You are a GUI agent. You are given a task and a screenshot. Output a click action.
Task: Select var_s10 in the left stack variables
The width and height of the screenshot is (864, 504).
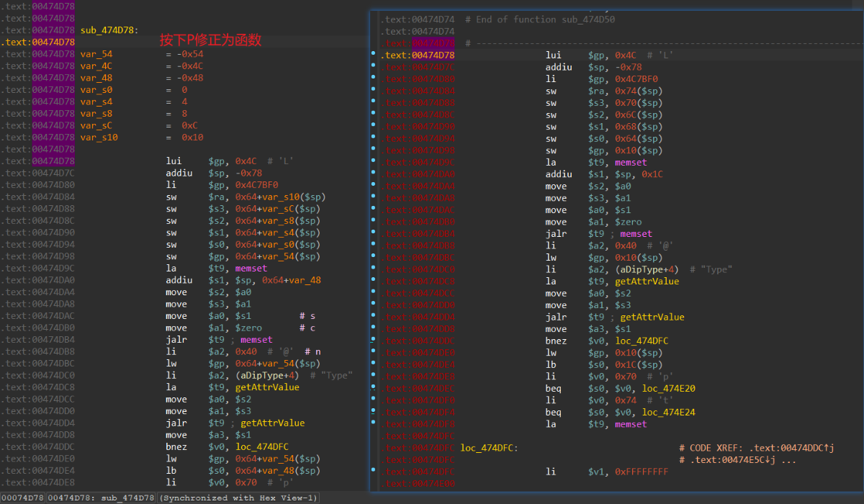point(99,138)
